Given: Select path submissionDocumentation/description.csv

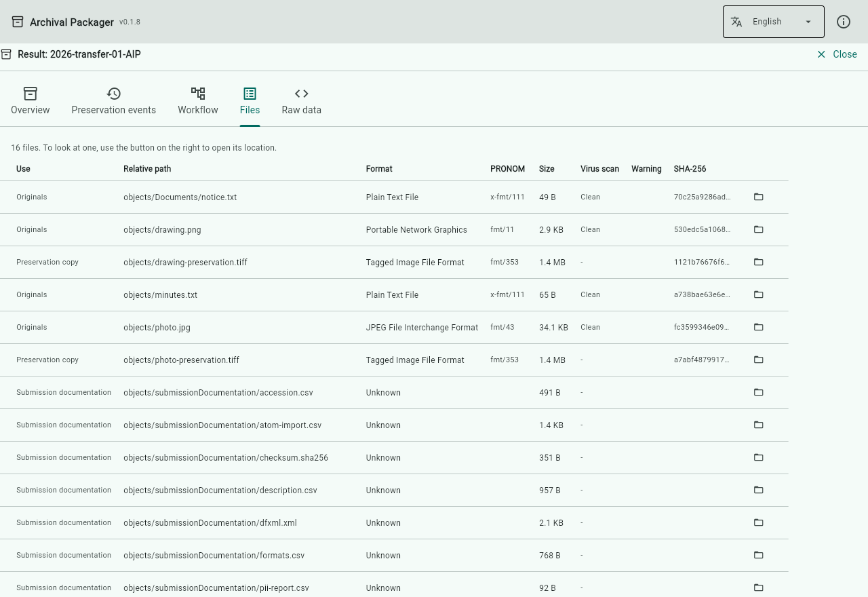Looking at the screenshot, I should pos(220,490).
